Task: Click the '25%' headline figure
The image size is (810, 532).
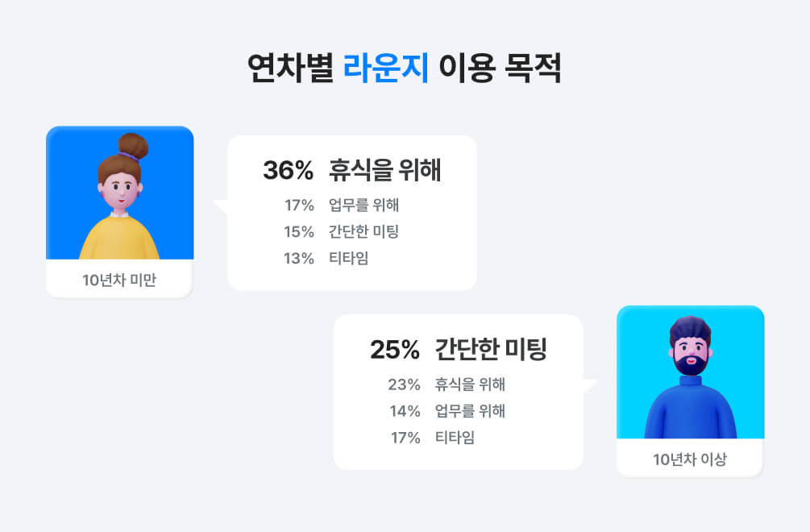Action: point(395,350)
